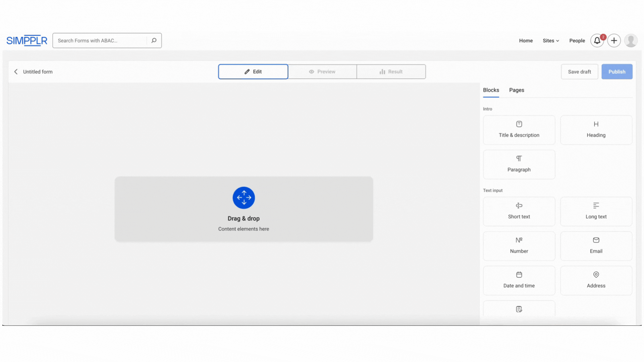The width and height of the screenshot is (644, 362).
Task: Click the Publish button
Action: pyautogui.click(x=617, y=72)
